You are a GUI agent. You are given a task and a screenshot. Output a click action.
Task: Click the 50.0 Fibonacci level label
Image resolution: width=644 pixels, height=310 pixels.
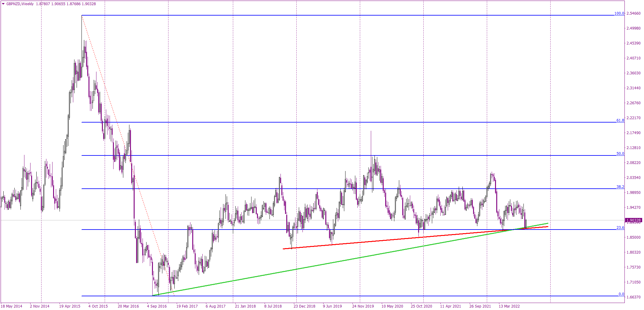[x=620, y=154]
